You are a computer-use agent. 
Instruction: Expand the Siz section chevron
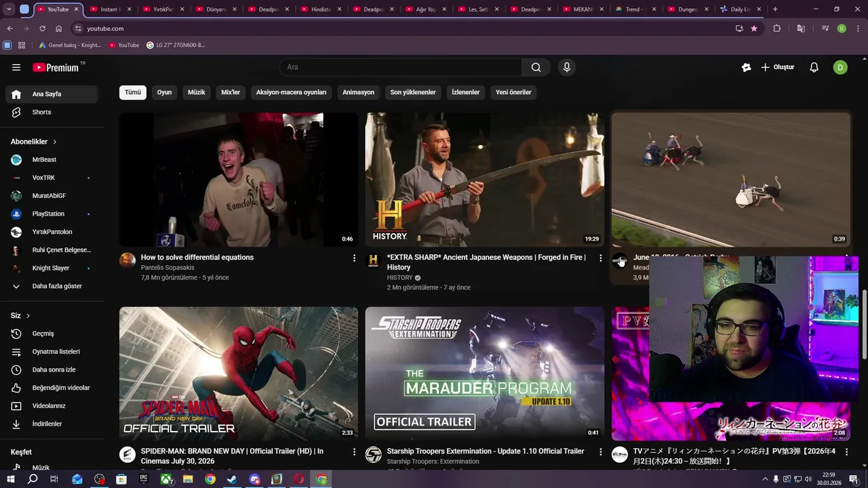point(28,316)
